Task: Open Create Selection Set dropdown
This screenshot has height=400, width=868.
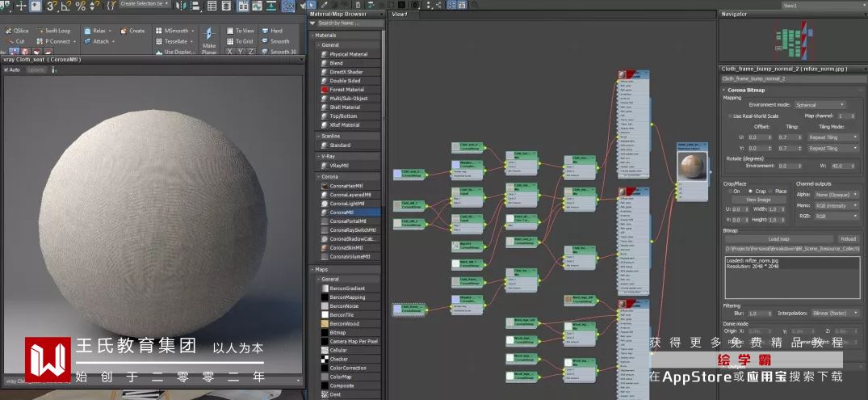Action: 145,4
